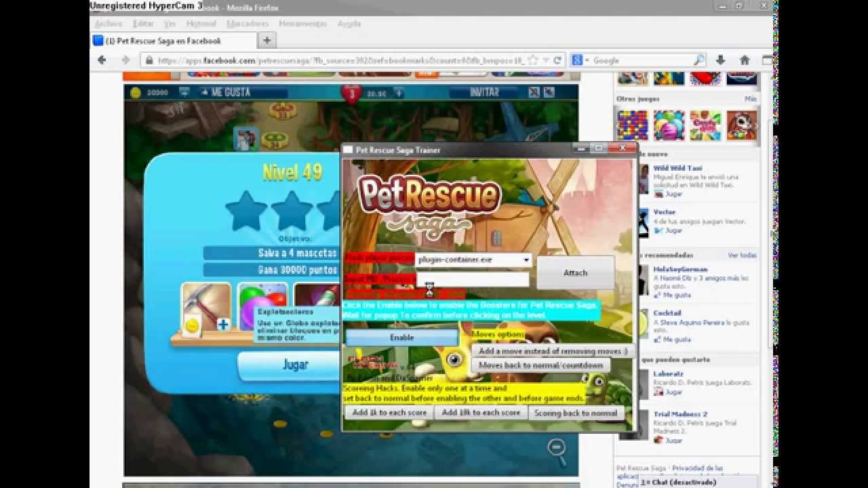This screenshot has width=868, height=488.
Task: Click Me gusta under HolaSoyGerman
Action: [x=677, y=296]
